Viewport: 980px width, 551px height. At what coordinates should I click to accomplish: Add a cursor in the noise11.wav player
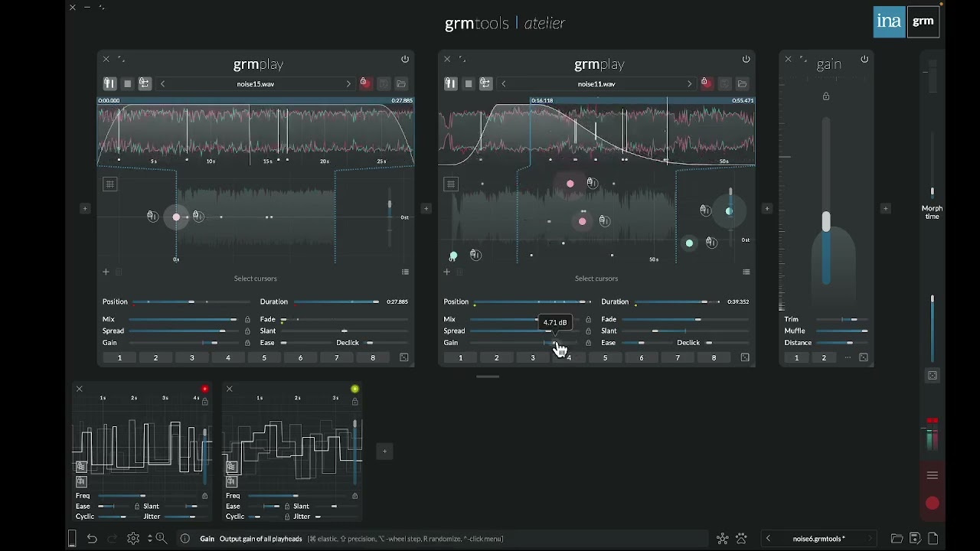(x=447, y=272)
